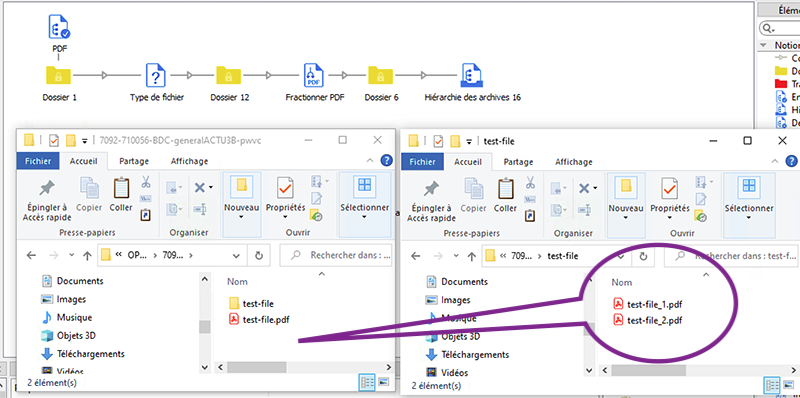Click refresh button in left Explorer address bar
The height and width of the screenshot is (398, 800).
point(259,255)
